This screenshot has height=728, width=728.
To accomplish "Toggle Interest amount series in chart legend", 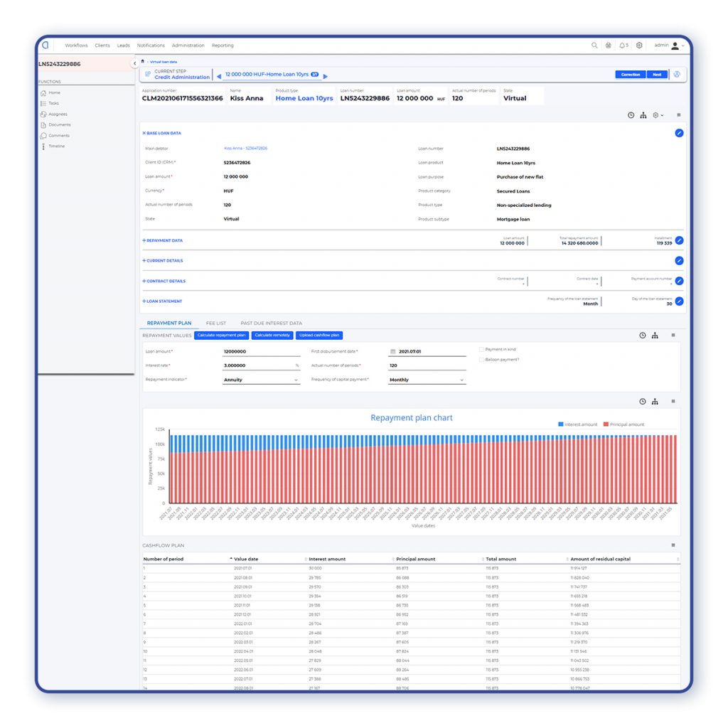I will [x=561, y=424].
